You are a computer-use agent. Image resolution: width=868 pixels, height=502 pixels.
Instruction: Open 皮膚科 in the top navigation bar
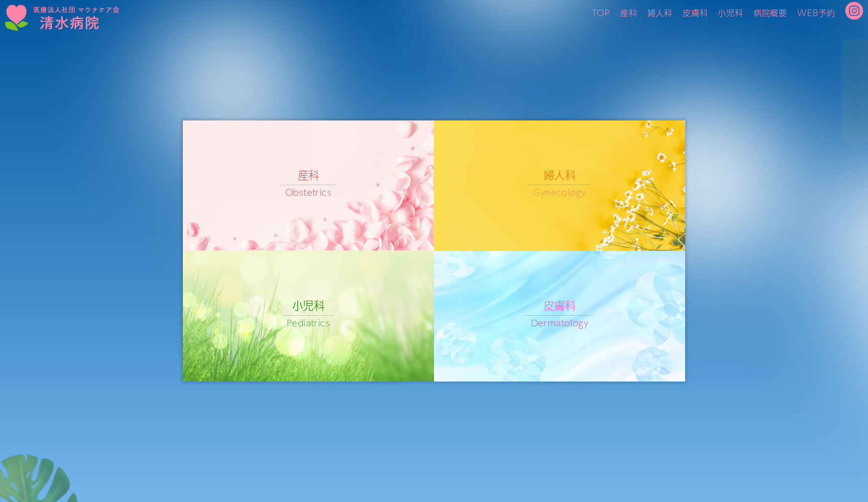coord(695,13)
